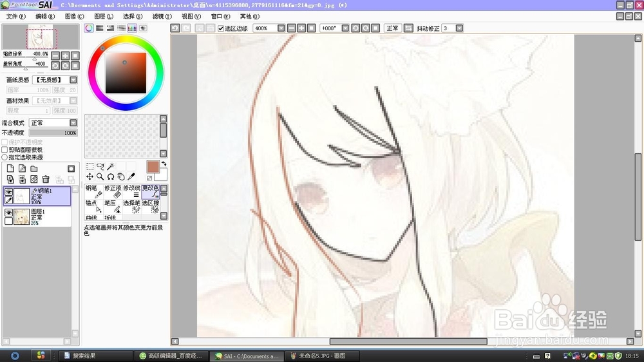Image resolution: width=644 pixels, height=362 pixels.
Task: Select the eyedropper color picker tool
Action: 131,176
